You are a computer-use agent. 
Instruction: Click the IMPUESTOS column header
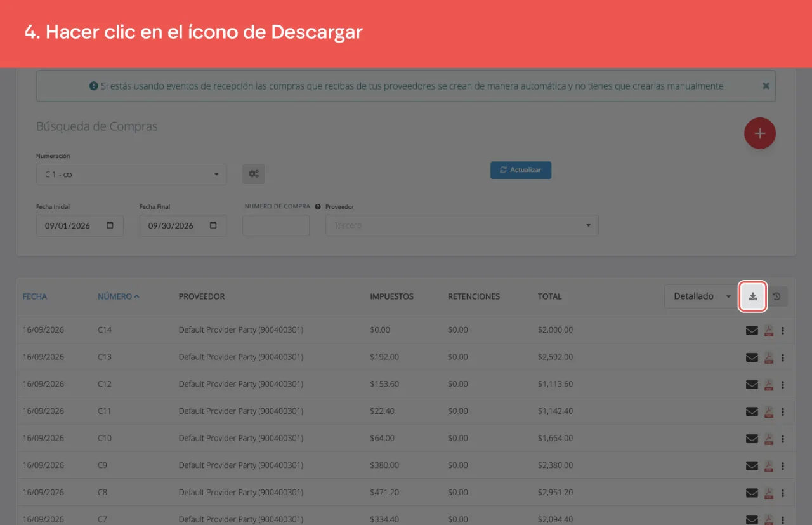[391, 296]
